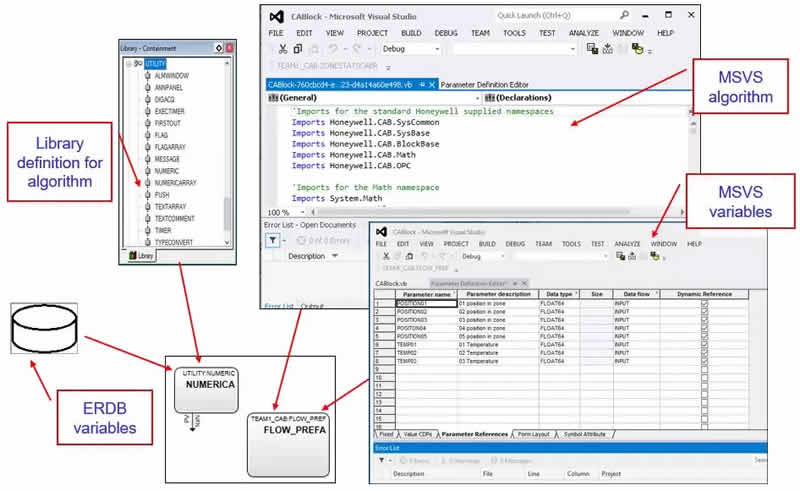Image resolution: width=800 pixels, height=491 pixels.
Task: Toggle the Dynamic Reference checkbox for TEMP02
Action: tap(705, 353)
